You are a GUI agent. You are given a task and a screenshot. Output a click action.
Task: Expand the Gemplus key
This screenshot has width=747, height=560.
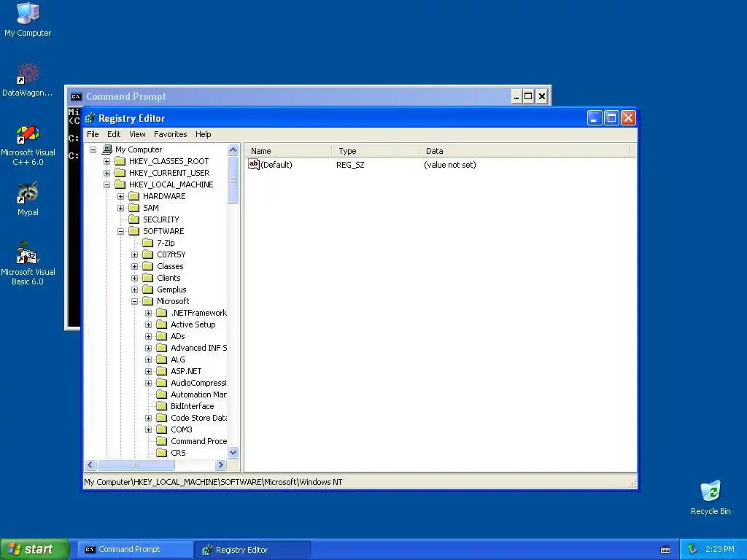coord(134,289)
